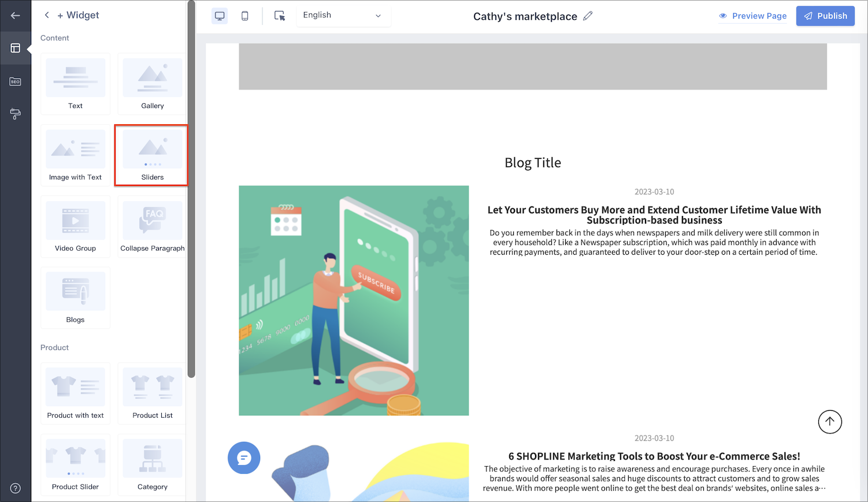Open the paint roller theme icon
Screen dimensions: 868x502
pos(16,114)
